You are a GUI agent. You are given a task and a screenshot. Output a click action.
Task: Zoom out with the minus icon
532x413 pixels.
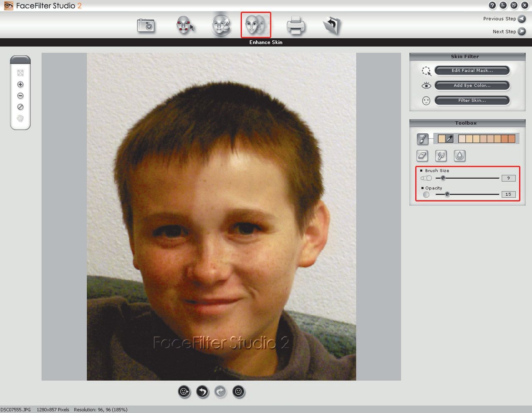(20, 96)
